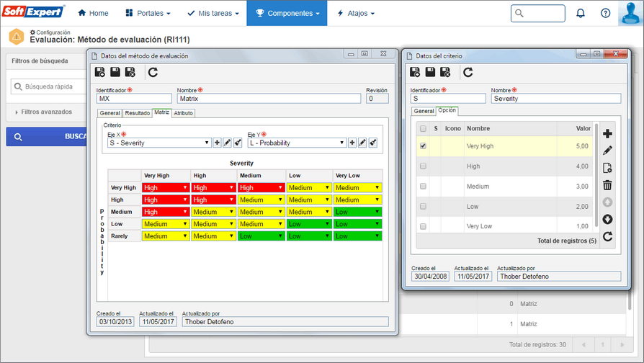
Task: Move selected option down
Action: 607,219
